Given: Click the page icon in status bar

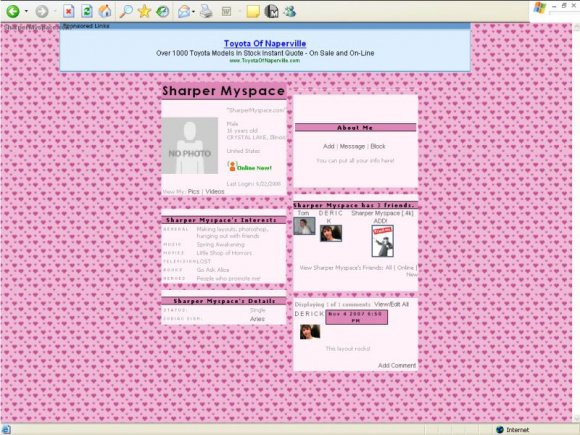Looking at the screenshot, I should (x=6, y=429).
